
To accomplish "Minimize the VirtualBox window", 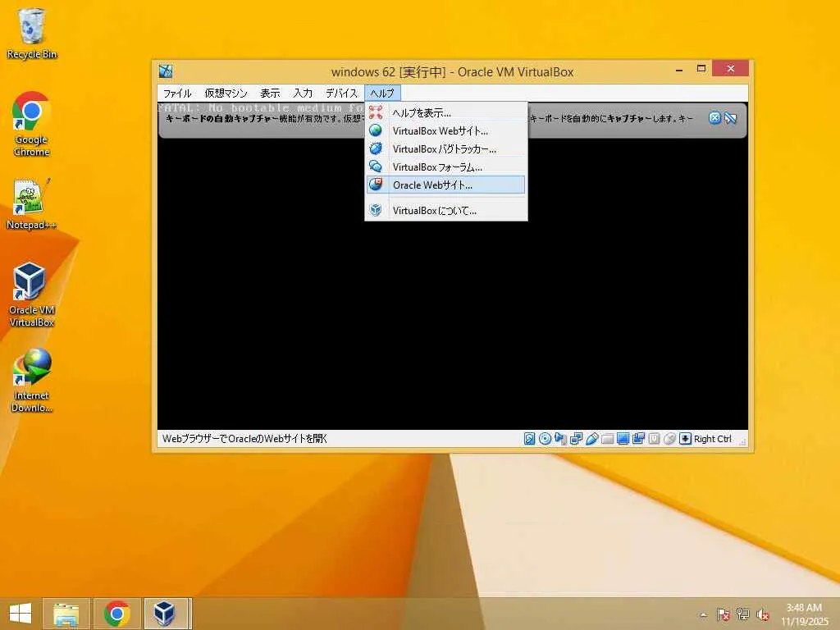I will pyautogui.click(x=679, y=69).
